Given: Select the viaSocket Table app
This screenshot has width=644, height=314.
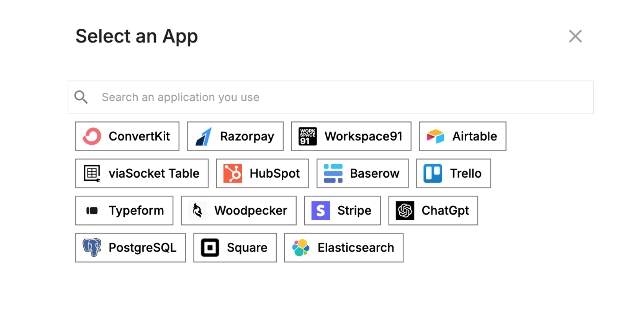Looking at the screenshot, I should (x=142, y=173).
